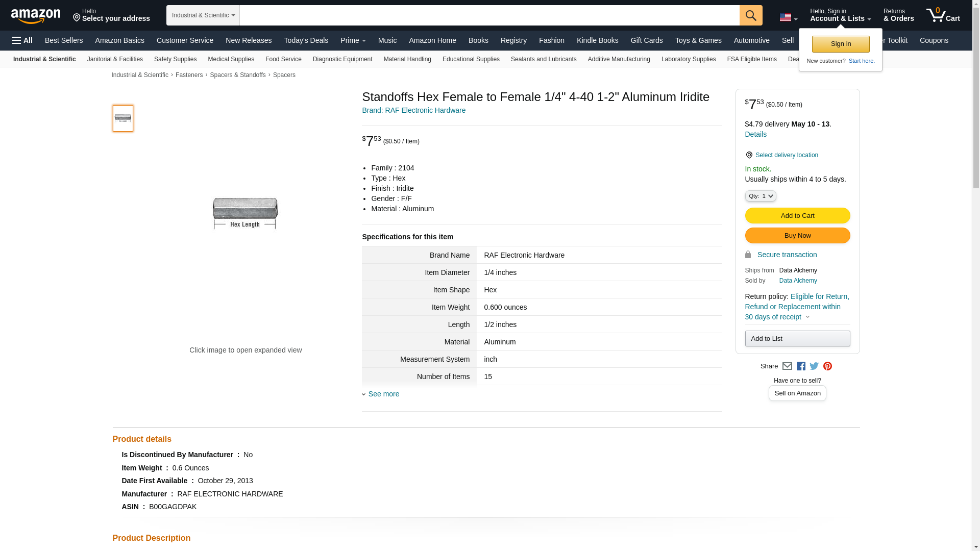
Task: Click the Amazon logo
Action: click(x=36, y=16)
